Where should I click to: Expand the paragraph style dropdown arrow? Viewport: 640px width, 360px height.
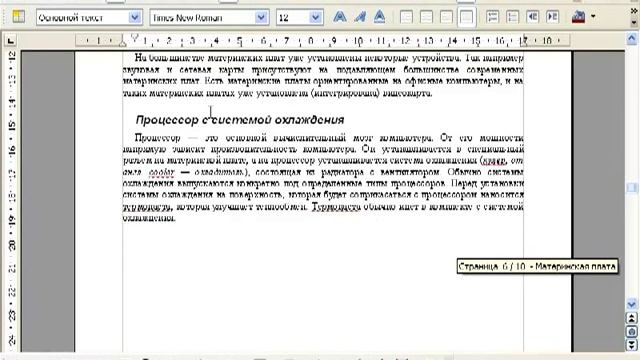tap(135, 18)
